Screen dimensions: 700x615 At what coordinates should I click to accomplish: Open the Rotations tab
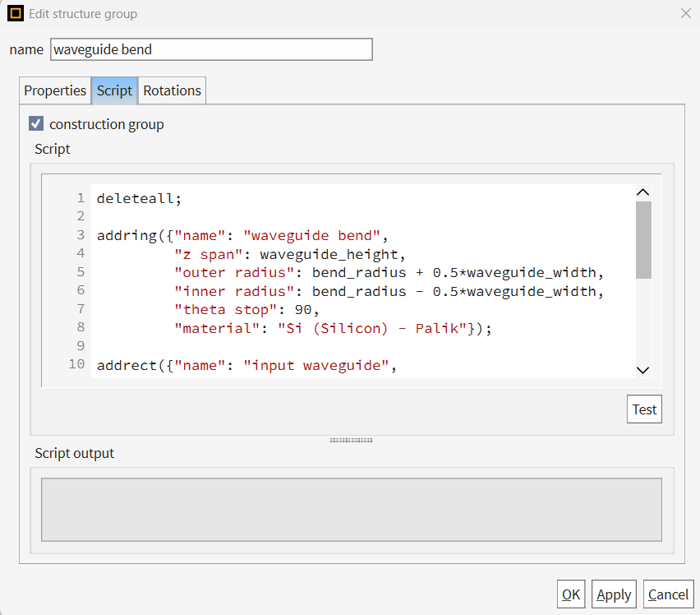172,90
